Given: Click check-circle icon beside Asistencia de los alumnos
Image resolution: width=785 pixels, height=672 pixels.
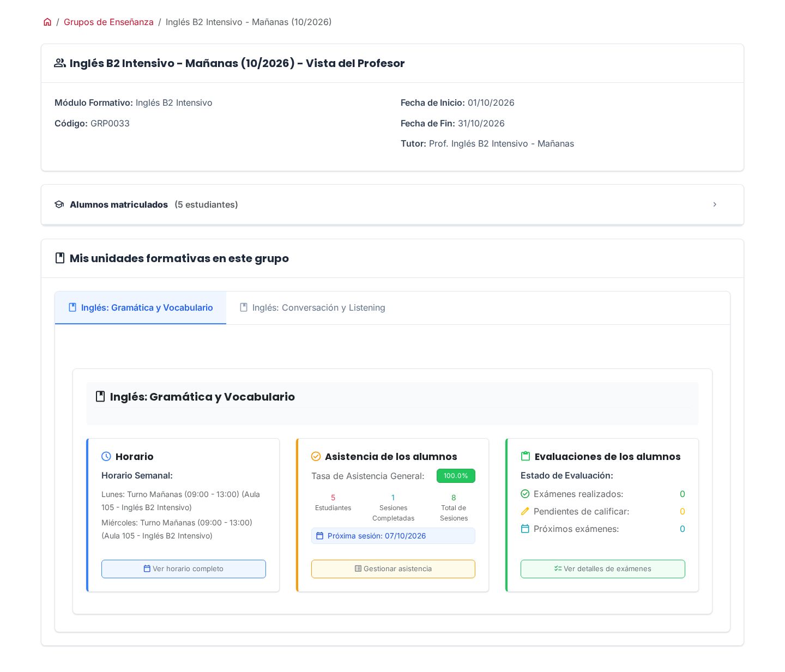Looking at the screenshot, I should pos(316,456).
